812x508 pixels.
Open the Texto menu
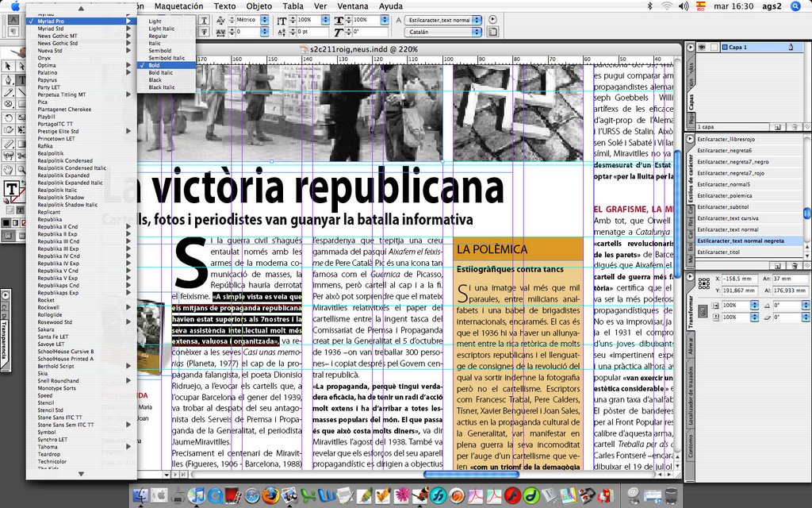point(224,6)
